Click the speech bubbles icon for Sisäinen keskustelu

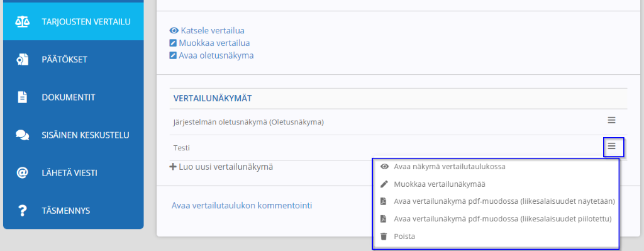pyautogui.click(x=22, y=135)
